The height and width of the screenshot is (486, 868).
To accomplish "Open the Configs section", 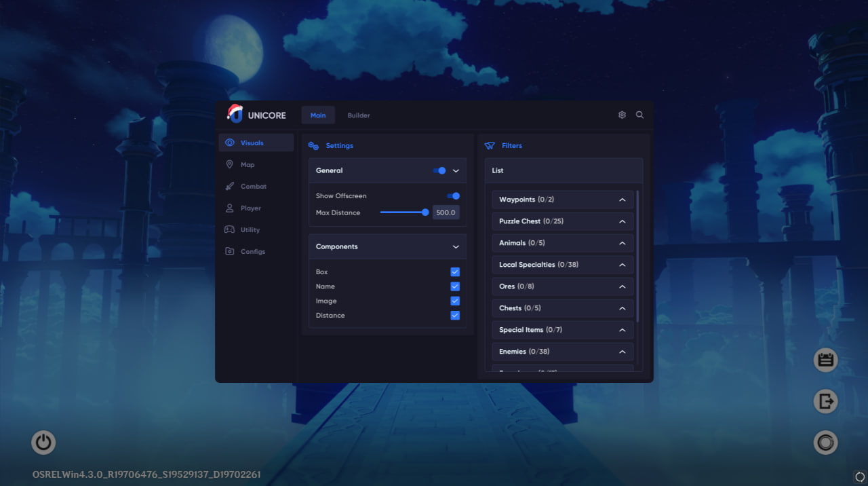I will 256,251.
